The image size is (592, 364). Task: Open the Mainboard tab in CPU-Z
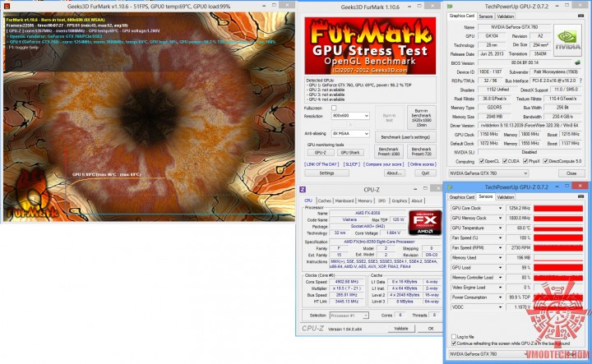[345, 200]
